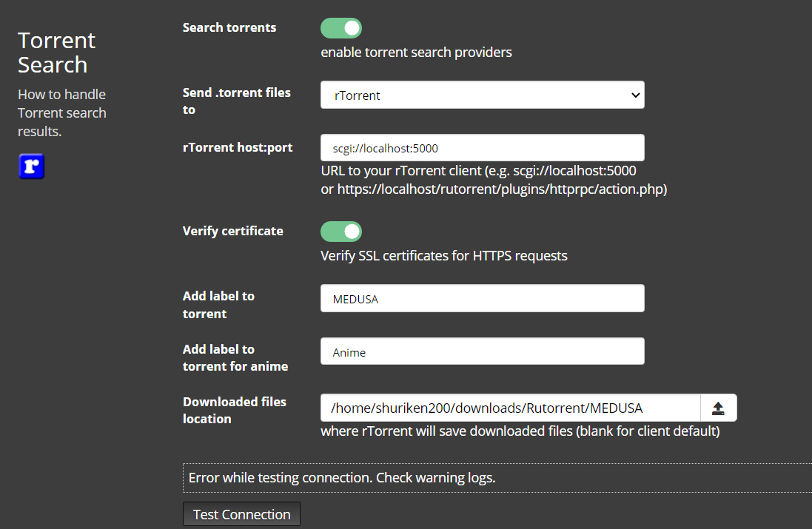812x529 pixels.
Task: Click the MEDUSA torrent label field
Action: coord(482,298)
